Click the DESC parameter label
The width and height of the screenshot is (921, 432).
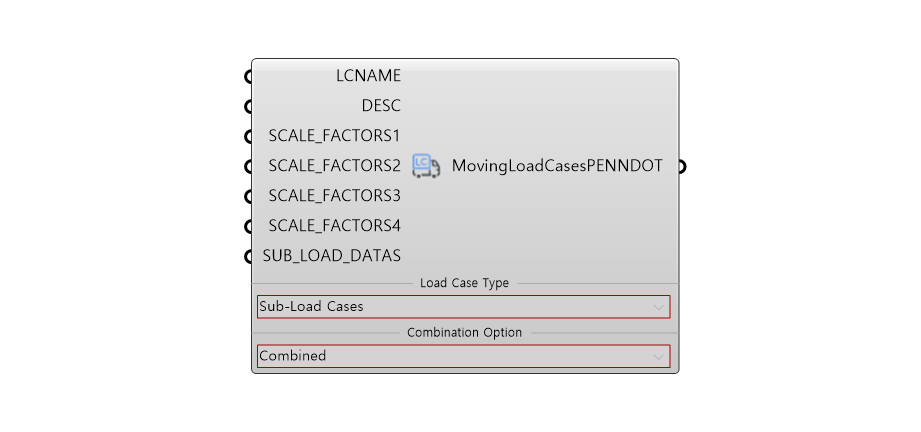coord(381,106)
